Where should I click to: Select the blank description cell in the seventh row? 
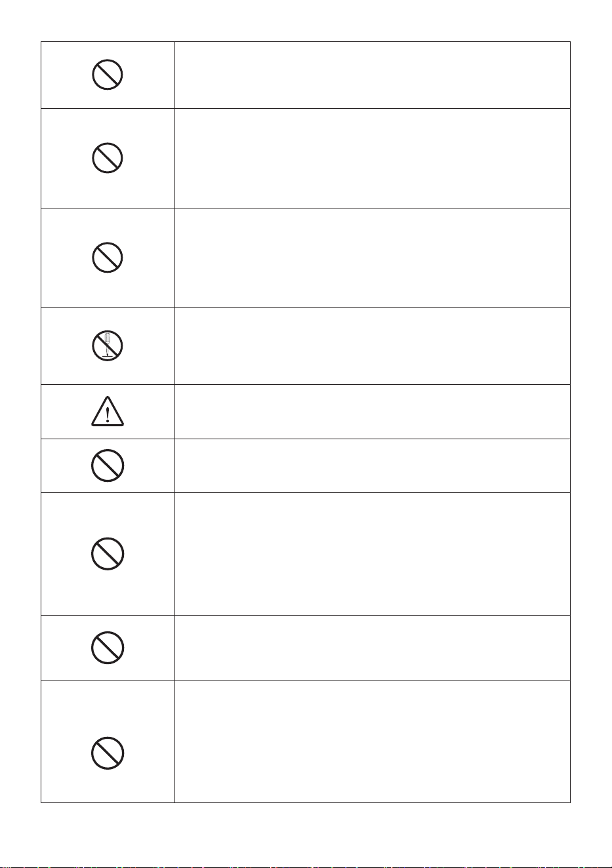[372, 554]
